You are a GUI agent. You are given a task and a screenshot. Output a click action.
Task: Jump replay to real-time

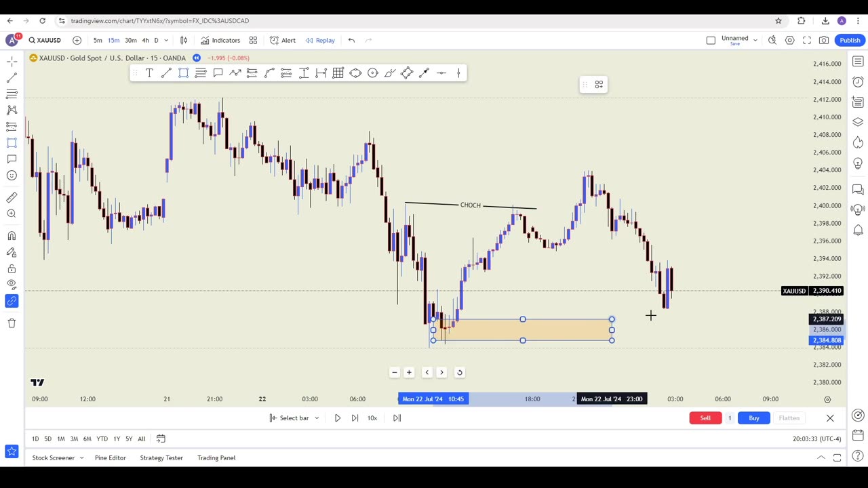tap(397, 418)
